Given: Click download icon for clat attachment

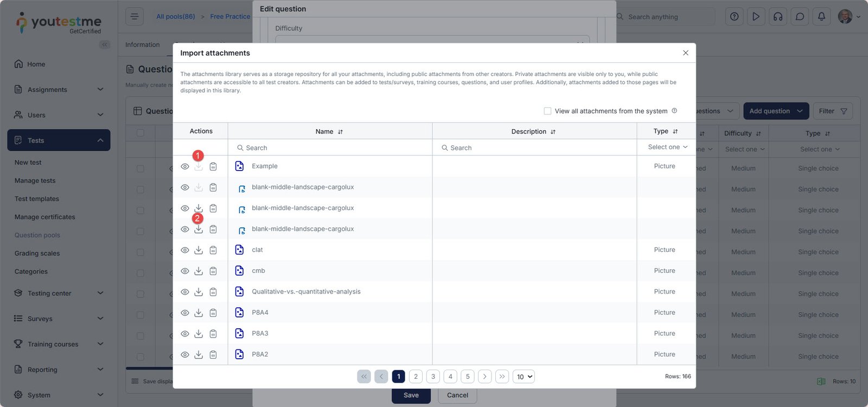Looking at the screenshot, I should [199, 250].
